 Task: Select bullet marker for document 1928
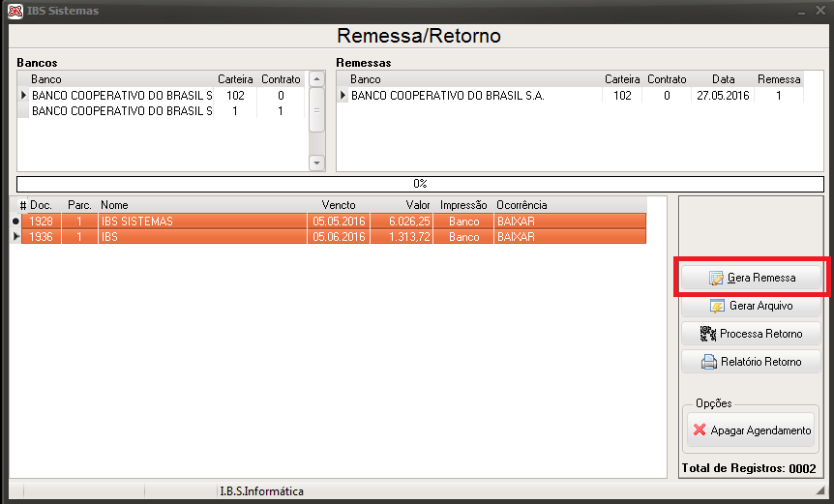15,222
